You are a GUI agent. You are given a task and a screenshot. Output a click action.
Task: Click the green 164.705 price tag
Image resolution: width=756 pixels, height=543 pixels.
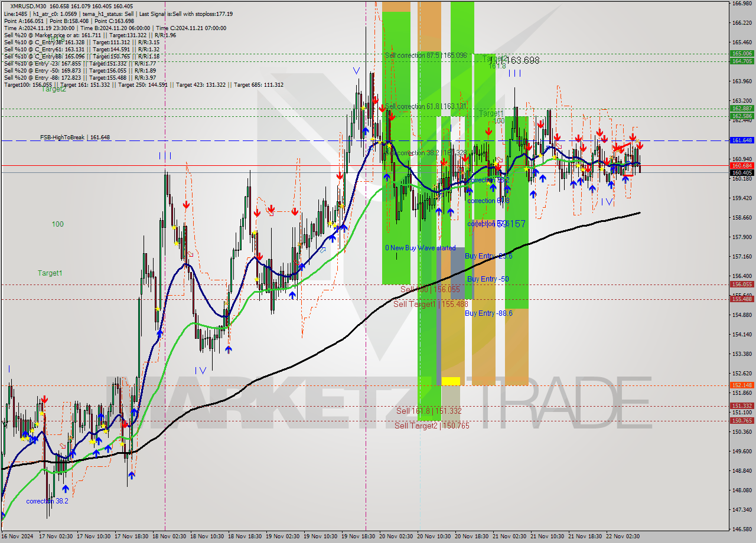pyautogui.click(x=742, y=61)
